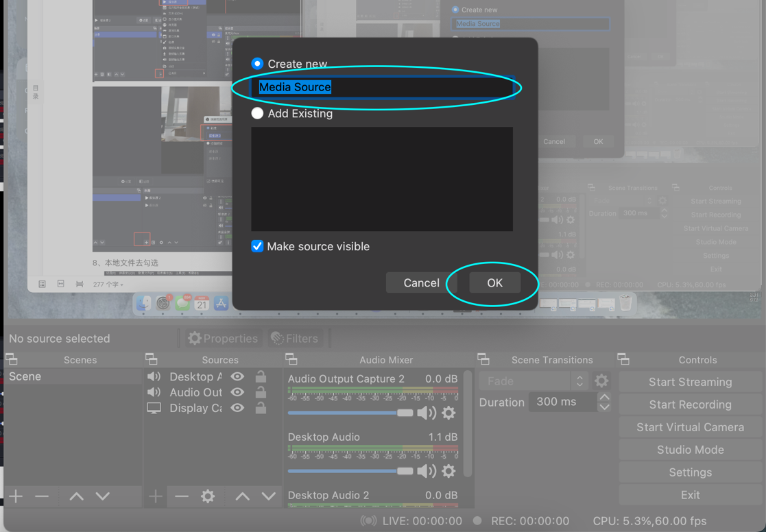Open Scene Transitions properties gear
The image size is (766, 532).
click(601, 381)
